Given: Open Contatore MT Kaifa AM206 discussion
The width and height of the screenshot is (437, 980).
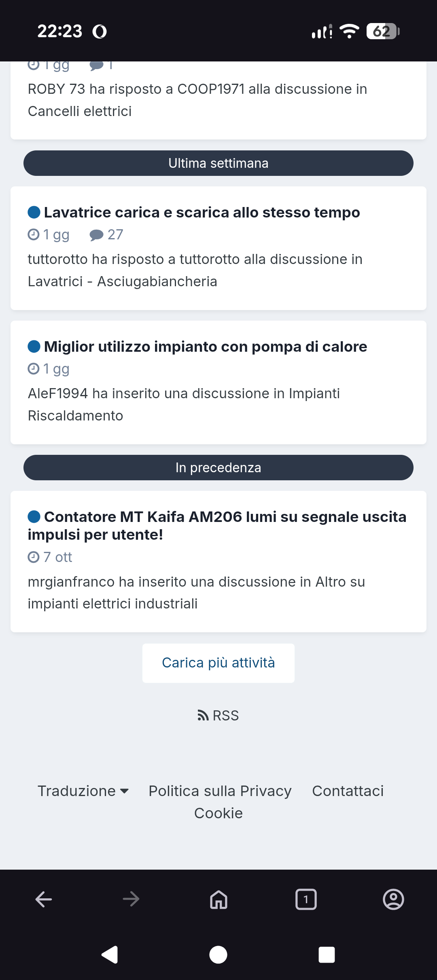Looking at the screenshot, I should click(225, 517).
